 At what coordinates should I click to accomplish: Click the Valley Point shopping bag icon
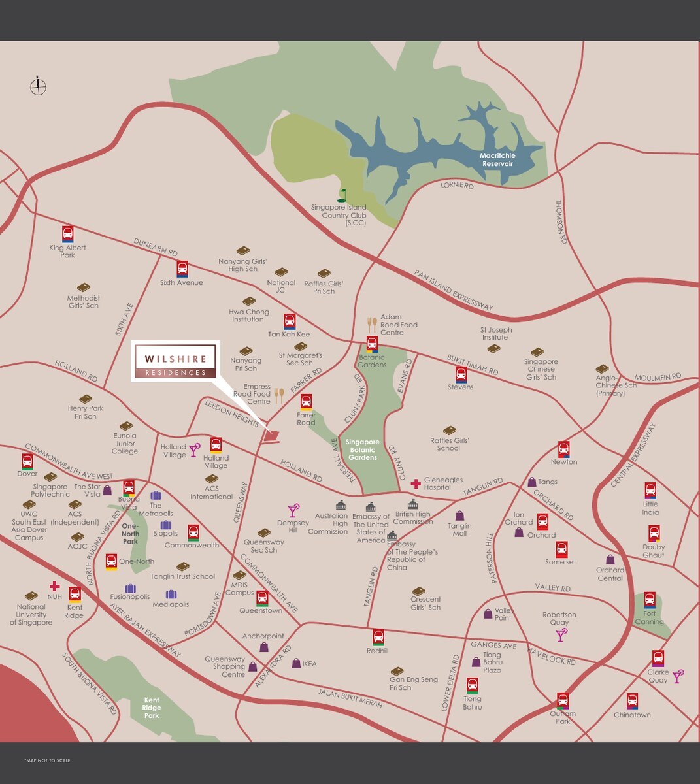[488, 614]
